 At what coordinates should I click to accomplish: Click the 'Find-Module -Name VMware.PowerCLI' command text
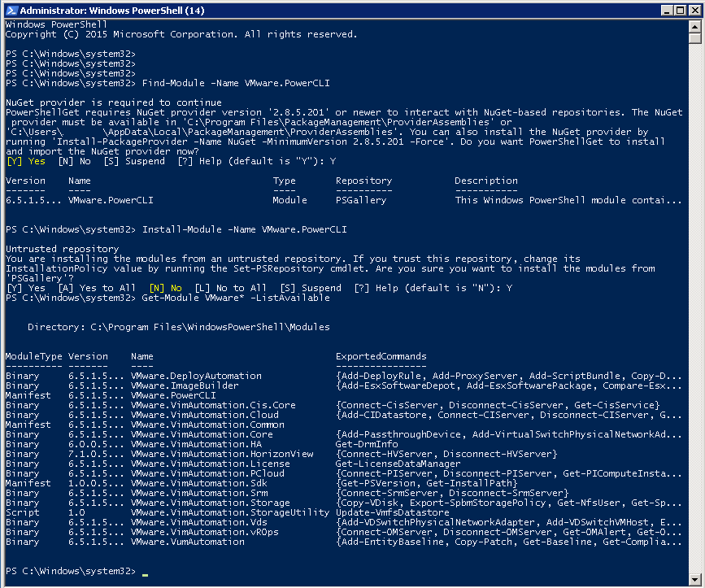236,83
